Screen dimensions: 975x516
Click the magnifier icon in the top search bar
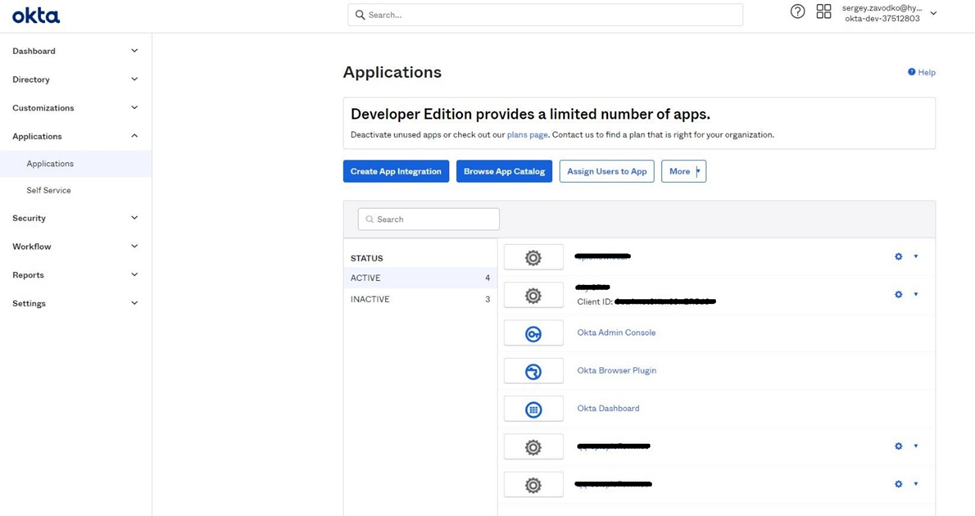pyautogui.click(x=360, y=15)
